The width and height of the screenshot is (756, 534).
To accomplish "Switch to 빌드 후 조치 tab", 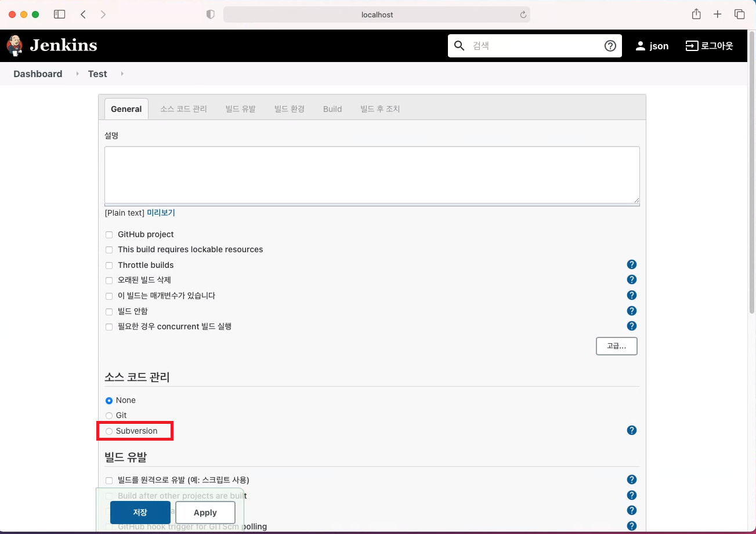I will tap(380, 108).
